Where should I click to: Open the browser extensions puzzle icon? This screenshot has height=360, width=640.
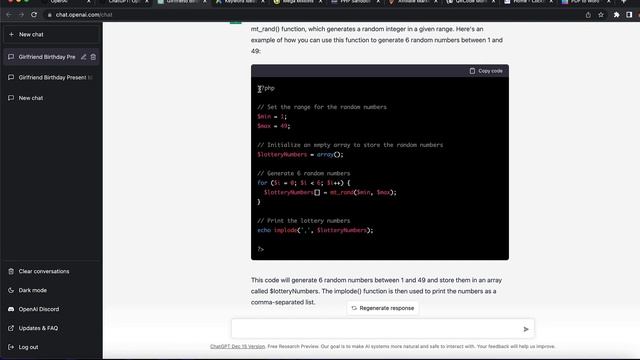616,15
